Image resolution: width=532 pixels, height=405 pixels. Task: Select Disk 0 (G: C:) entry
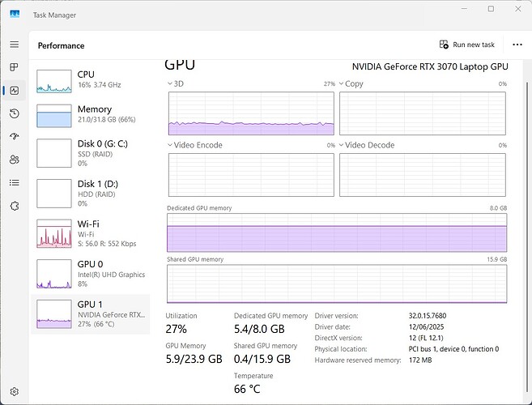pos(90,153)
